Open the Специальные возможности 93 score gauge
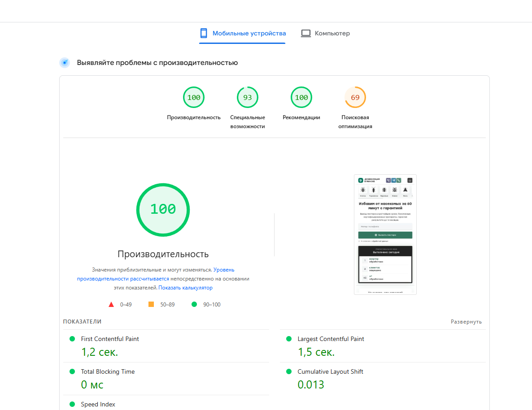Viewport: 532px width, 410px height. [247, 98]
